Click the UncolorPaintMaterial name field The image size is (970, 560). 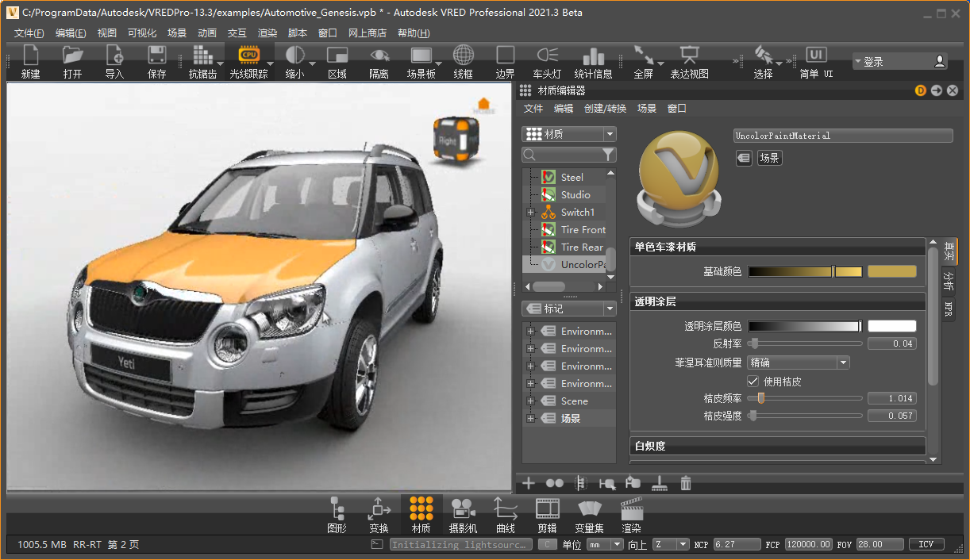[x=843, y=136]
